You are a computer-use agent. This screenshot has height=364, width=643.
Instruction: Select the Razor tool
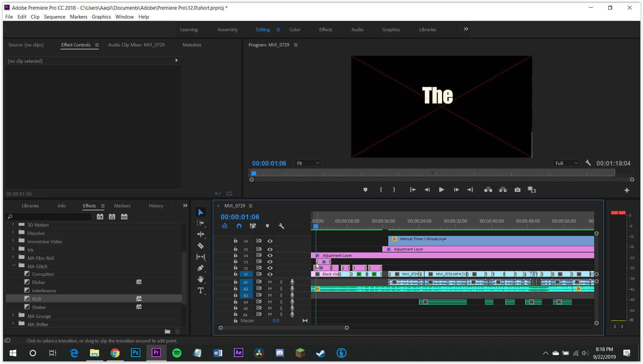click(201, 246)
